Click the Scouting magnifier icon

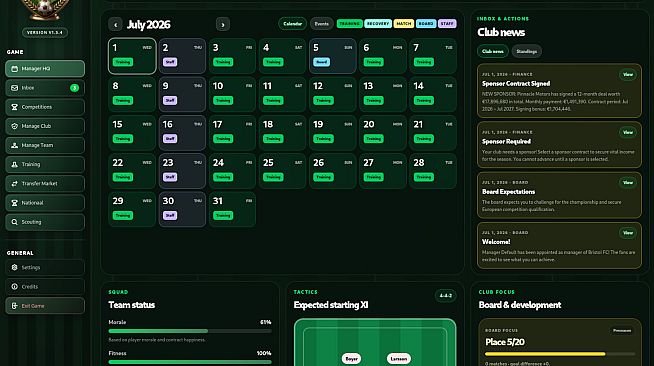point(15,222)
